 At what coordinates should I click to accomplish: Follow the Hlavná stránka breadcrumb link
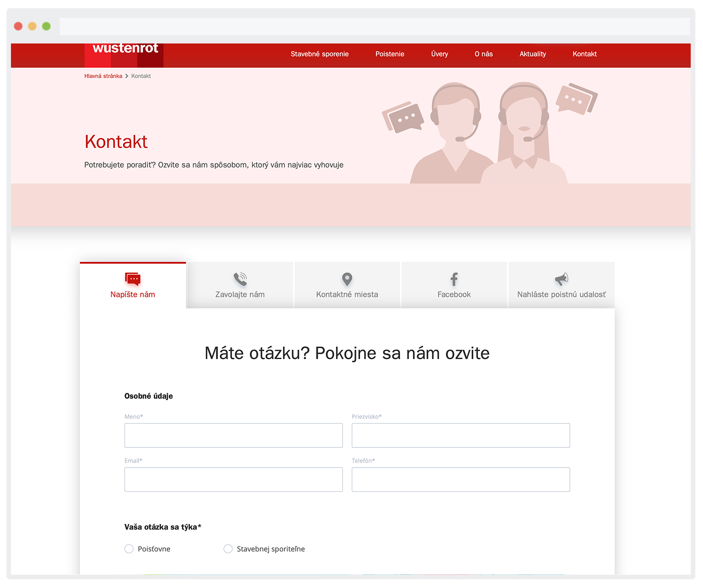[x=103, y=76]
